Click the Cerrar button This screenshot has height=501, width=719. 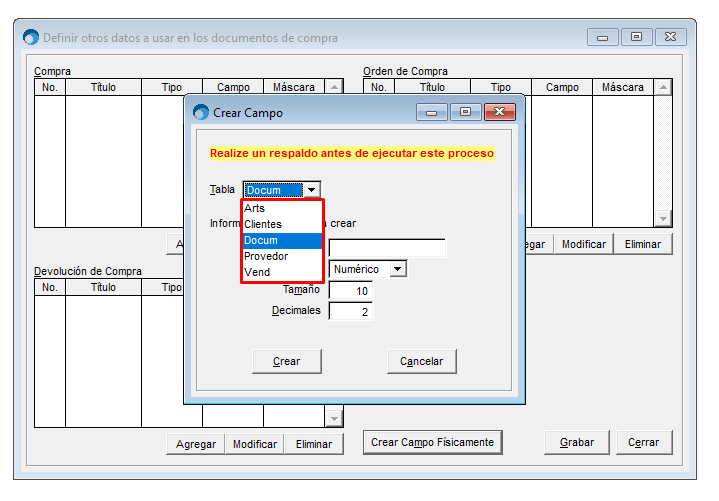pos(644,442)
